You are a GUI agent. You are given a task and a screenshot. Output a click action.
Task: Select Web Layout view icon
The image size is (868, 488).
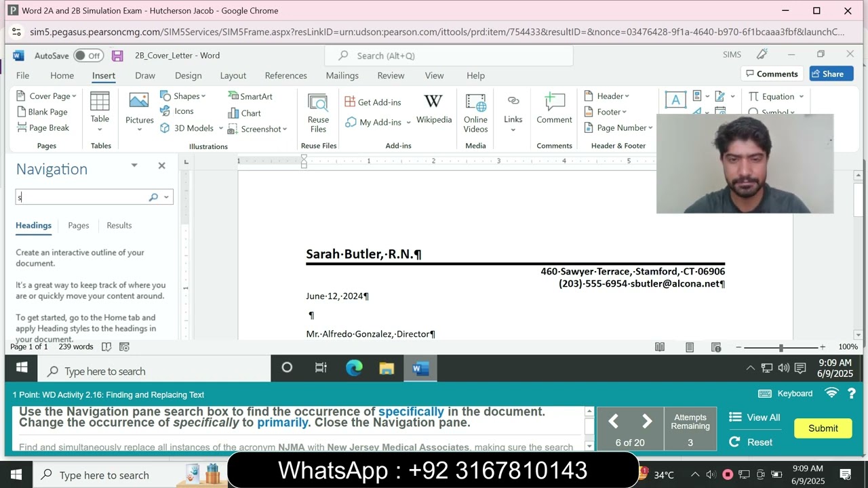[716, 347]
